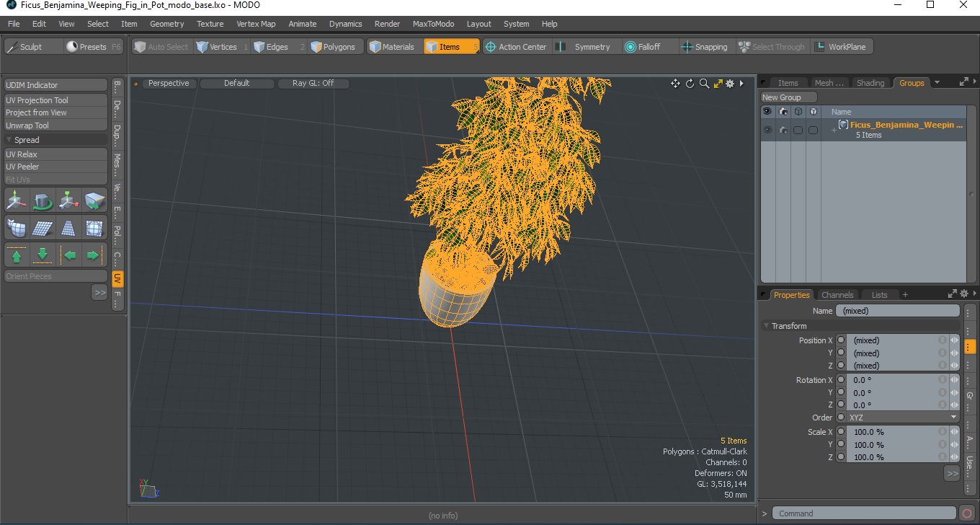Click the UV Projection Tool button
This screenshot has width=980, height=525.
coord(56,100)
